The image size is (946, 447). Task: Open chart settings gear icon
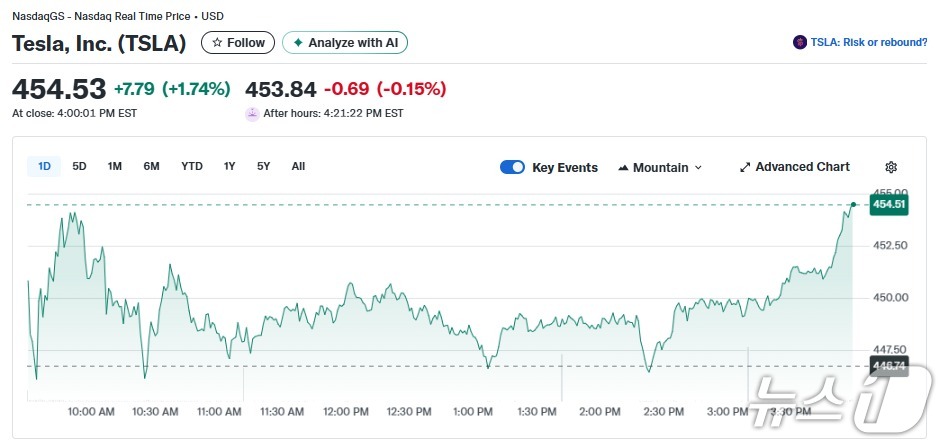[891, 167]
